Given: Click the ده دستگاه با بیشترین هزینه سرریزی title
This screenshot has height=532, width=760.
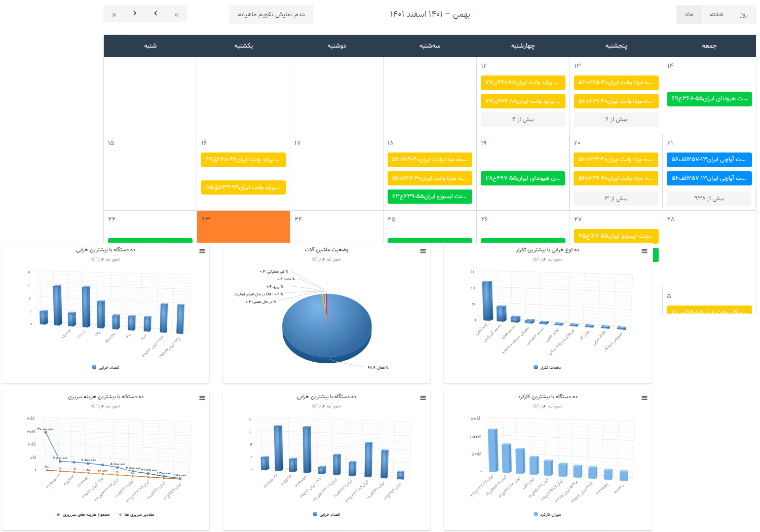Looking at the screenshot, I should click(x=105, y=397).
